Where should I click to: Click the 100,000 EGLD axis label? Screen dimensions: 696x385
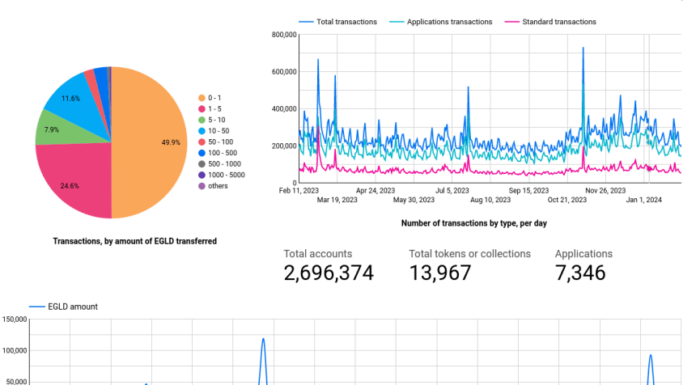15,351
